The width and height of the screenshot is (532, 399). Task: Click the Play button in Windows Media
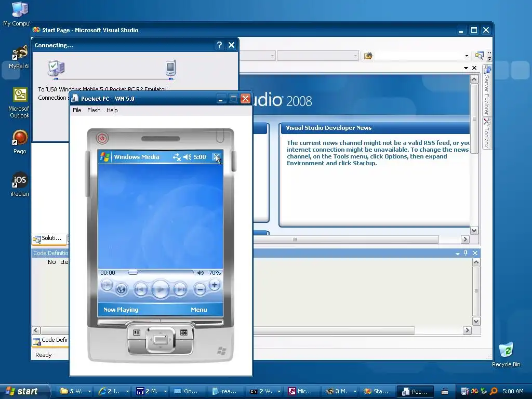pyautogui.click(x=160, y=289)
